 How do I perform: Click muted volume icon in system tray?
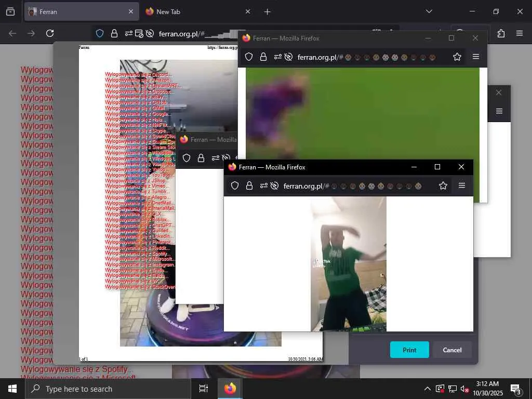pyautogui.click(x=464, y=389)
